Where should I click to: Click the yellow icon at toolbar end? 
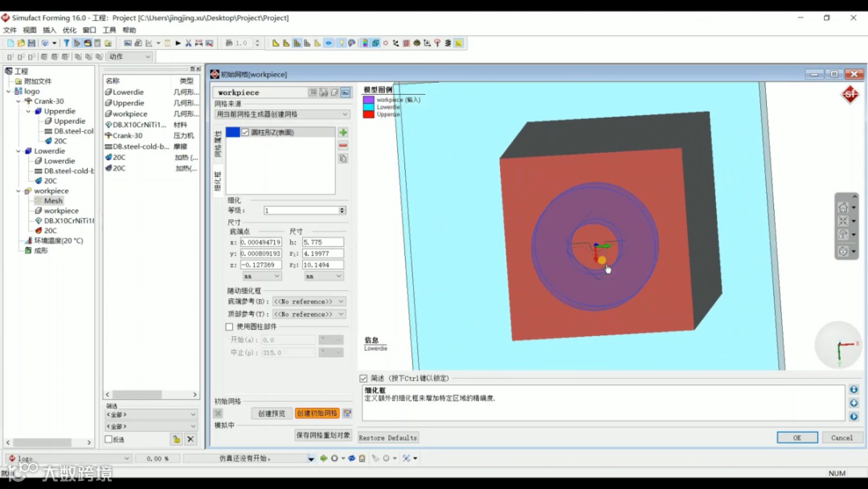tap(459, 43)
